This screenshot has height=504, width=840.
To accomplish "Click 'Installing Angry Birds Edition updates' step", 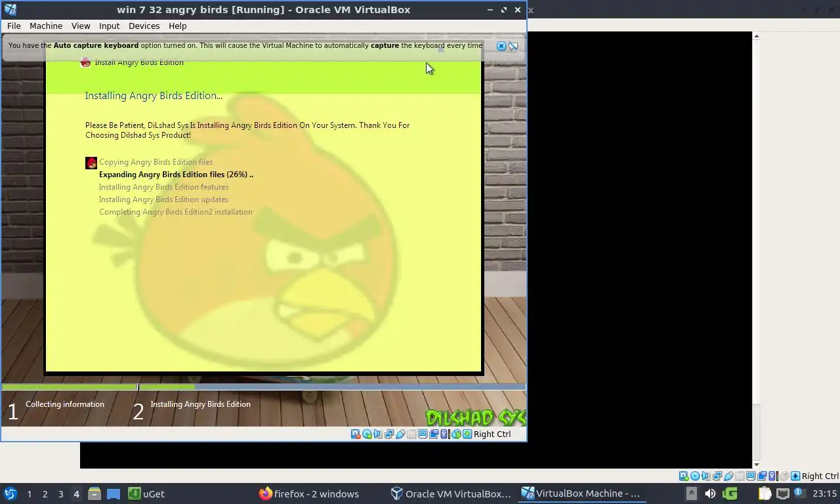I will point(163,199).
